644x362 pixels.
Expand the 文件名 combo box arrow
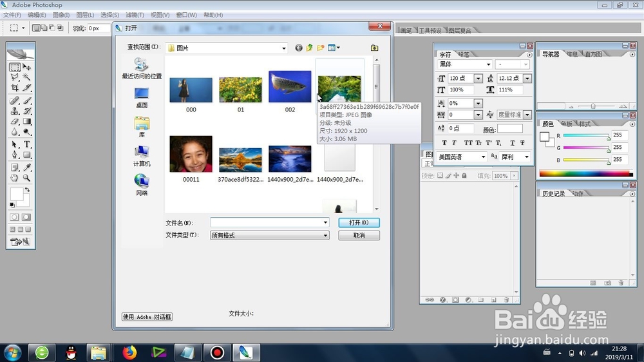click(325, 222)
